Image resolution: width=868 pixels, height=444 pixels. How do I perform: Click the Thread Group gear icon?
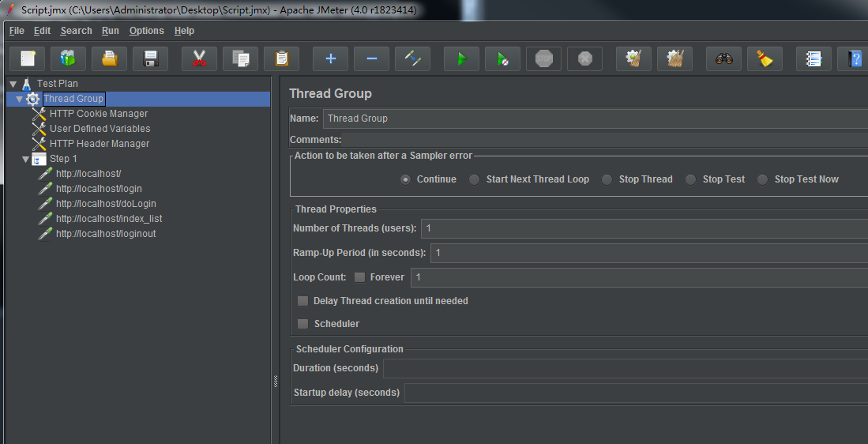click(33, 99)
